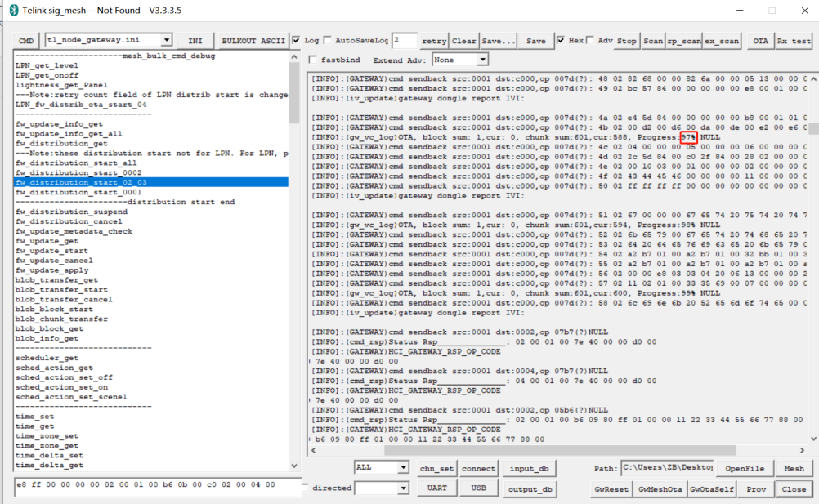This screenshot has height=504, width=819.
Task: Select fw_distribution_cancel in command list
Action: click(69, 221)
